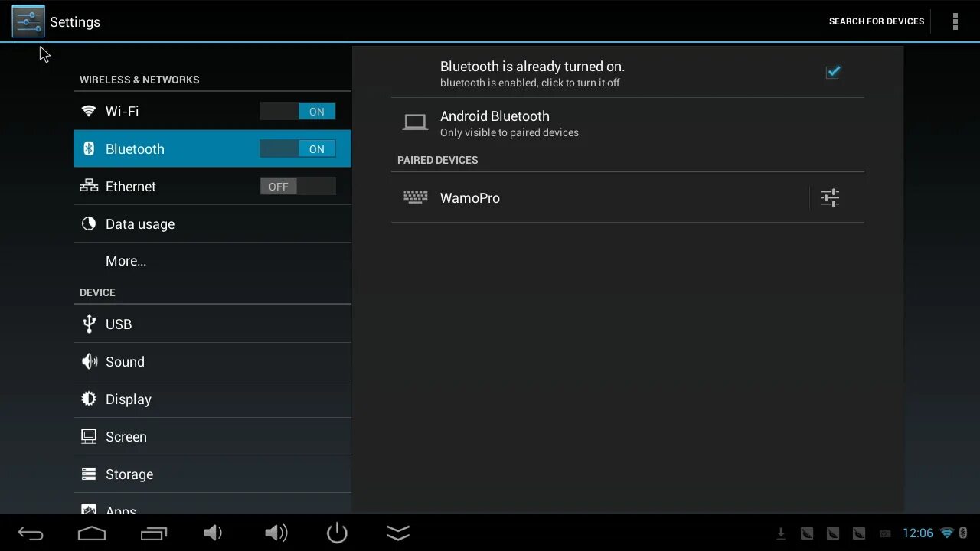Select the Wi-Fi icon in the sidebar
The image size is (980, 551).
89,112
